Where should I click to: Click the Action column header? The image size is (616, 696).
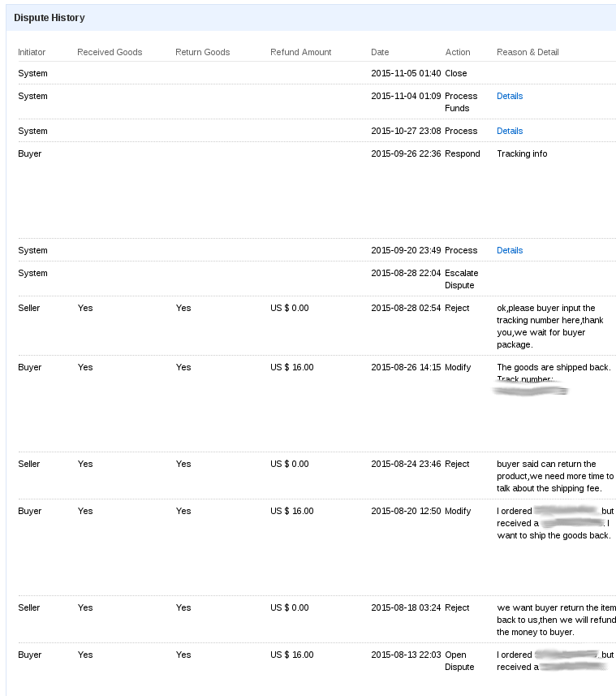click(x=458, y=52)
